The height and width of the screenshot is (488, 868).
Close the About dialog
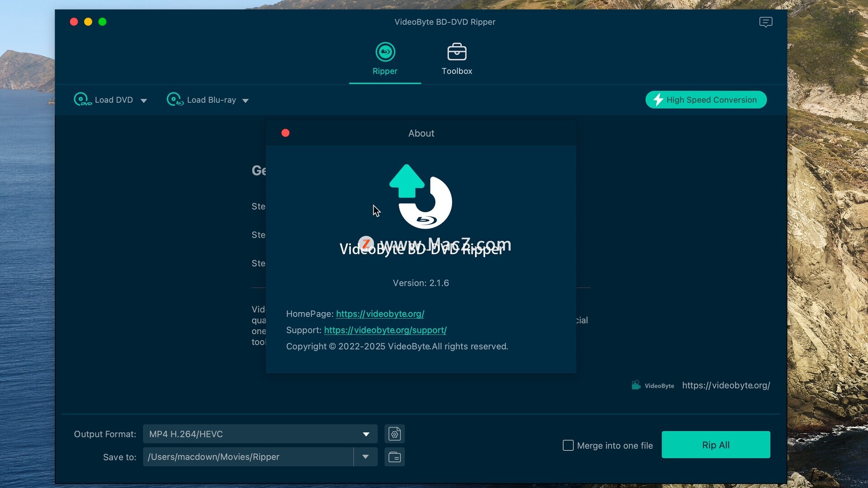285,133
